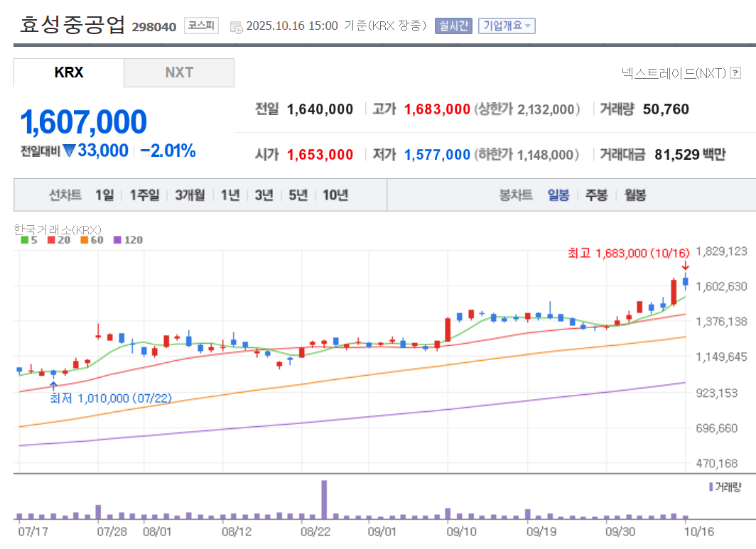Image resolution: width=756 pixels, height=549 pixels.
Task: Select the 3년 line chart period
Action: coord(264,195)
